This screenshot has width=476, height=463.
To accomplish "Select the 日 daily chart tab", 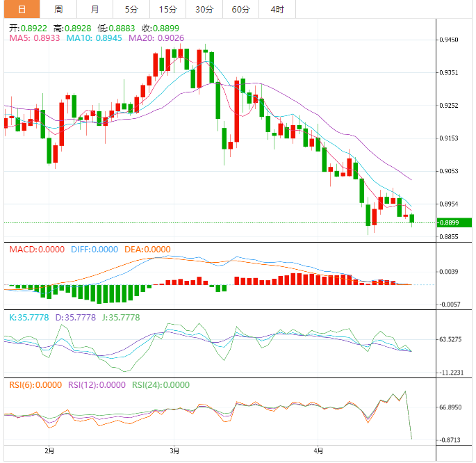I will coord(22,10).
